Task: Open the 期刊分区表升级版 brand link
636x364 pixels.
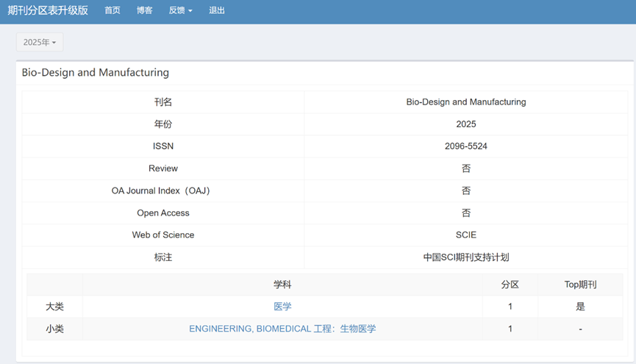Action: click(x=48, y=10)
